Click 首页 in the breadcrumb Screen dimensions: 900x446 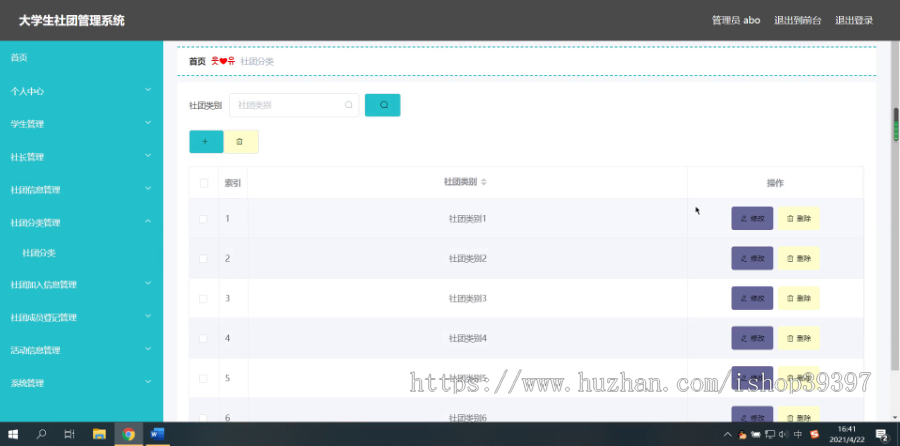click(197, 61)
